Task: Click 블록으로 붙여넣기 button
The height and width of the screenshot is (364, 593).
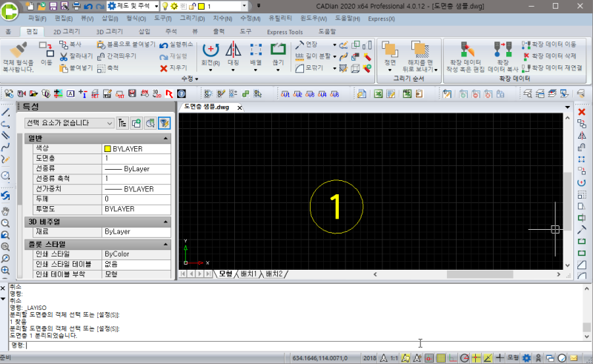Action: click(126, 44)
